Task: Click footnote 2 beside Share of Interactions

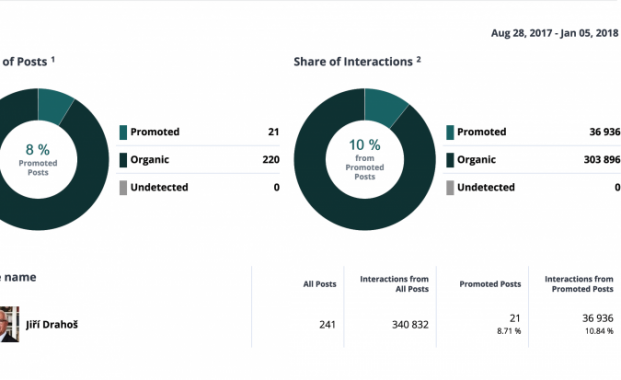Action: 418,59
